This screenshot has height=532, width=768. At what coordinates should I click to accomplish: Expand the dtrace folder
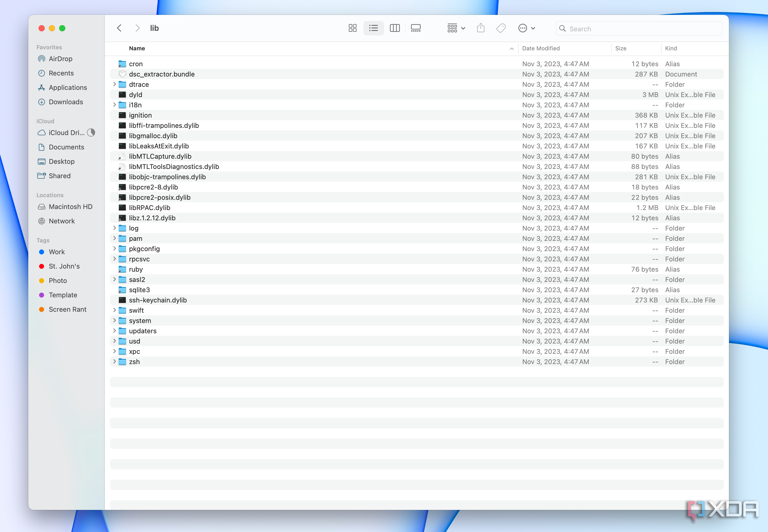(114, 84)
